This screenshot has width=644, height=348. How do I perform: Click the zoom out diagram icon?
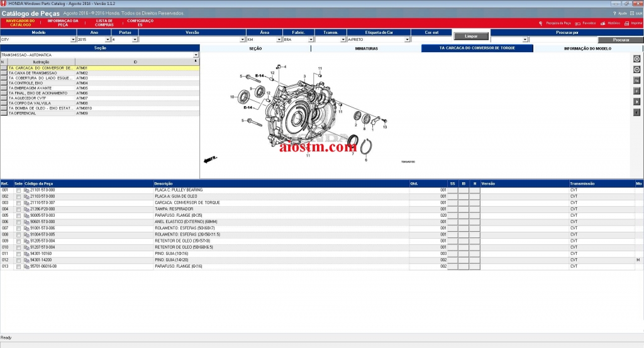[636, 70]
